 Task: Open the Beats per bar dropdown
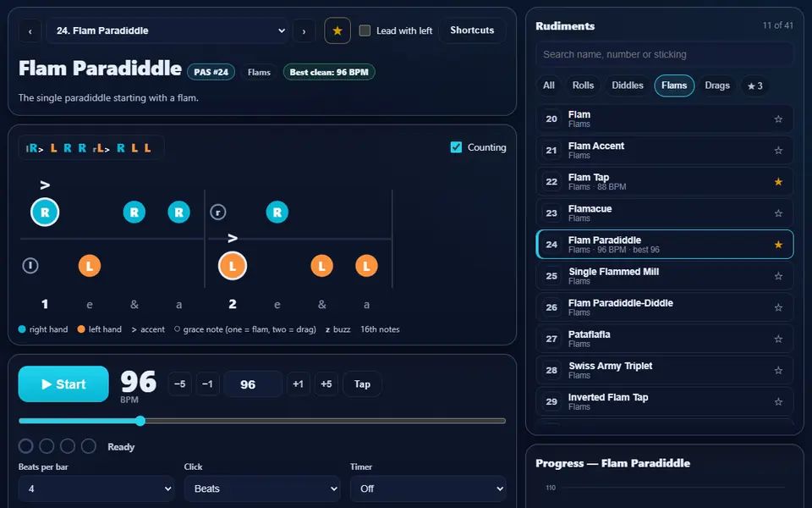click(96, 489)
